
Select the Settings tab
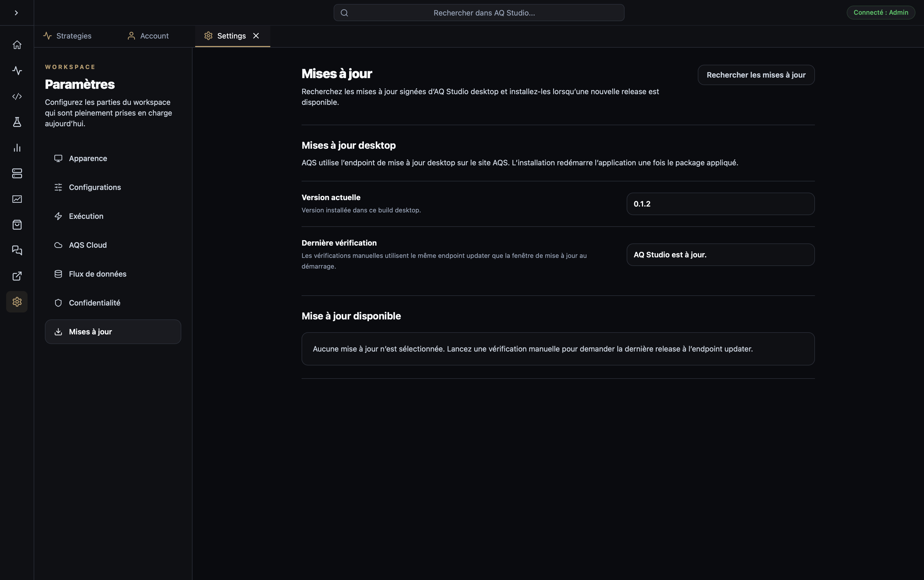pos(232,36)
